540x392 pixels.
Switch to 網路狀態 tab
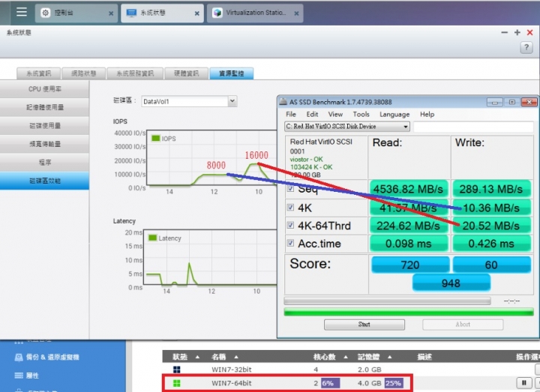pyautogui.click(x=83, y=73)
